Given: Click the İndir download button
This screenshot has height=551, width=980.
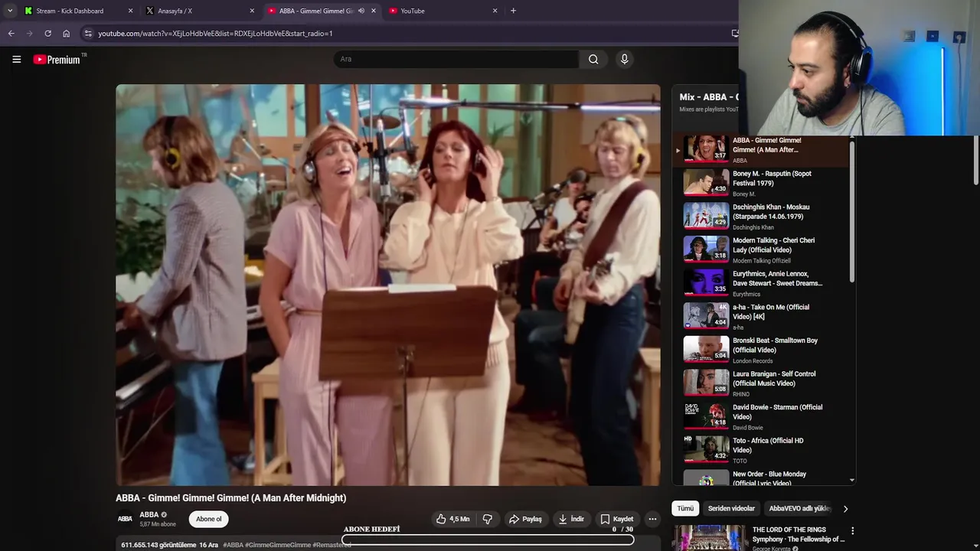Looking at the screenshot, I should (571, 519).
